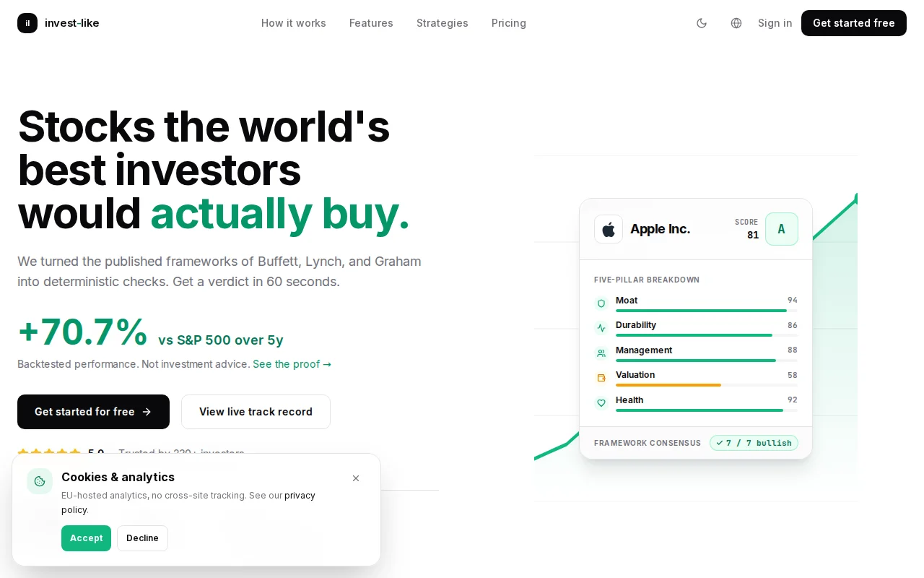This screenshot has width=924, height=578.
Task: Open the How it works menu item
Action: (x=294, y=23)
